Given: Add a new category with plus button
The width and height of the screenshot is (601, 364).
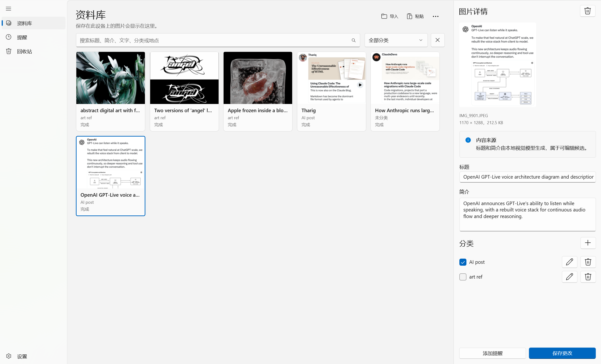Looking at the screenshot, I should tap(588, 243).
